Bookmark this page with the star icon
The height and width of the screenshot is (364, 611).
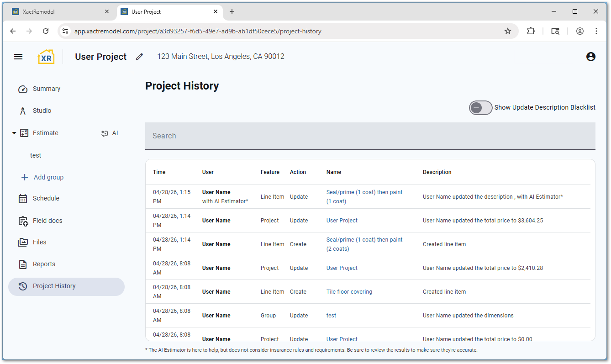(x=508, y=31)
